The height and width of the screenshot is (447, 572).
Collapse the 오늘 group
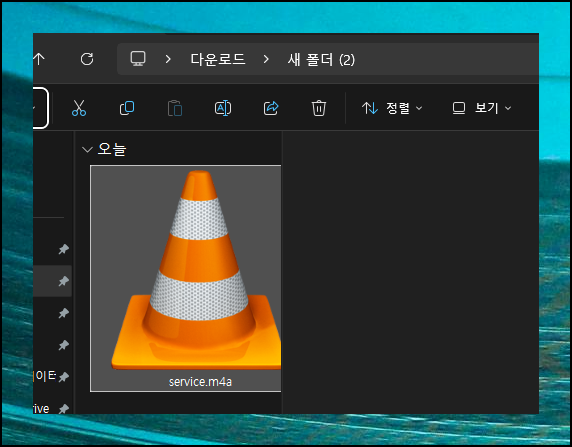[87, 149]
